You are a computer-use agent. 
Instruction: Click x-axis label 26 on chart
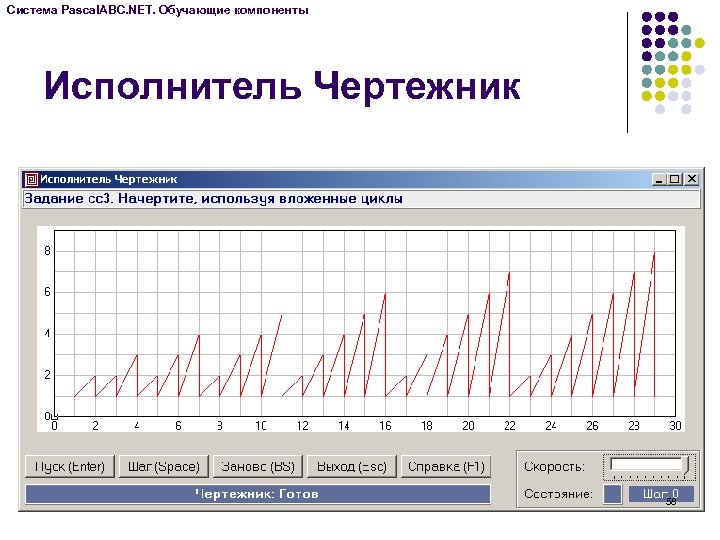[x=592, y=426]
